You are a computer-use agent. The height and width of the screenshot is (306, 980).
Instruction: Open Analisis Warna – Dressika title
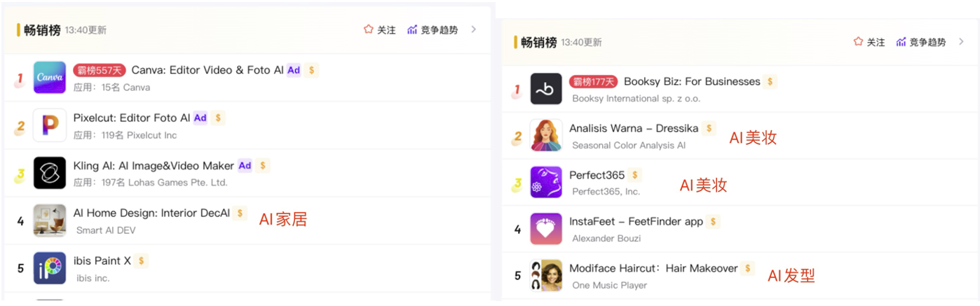pos(634,128)
